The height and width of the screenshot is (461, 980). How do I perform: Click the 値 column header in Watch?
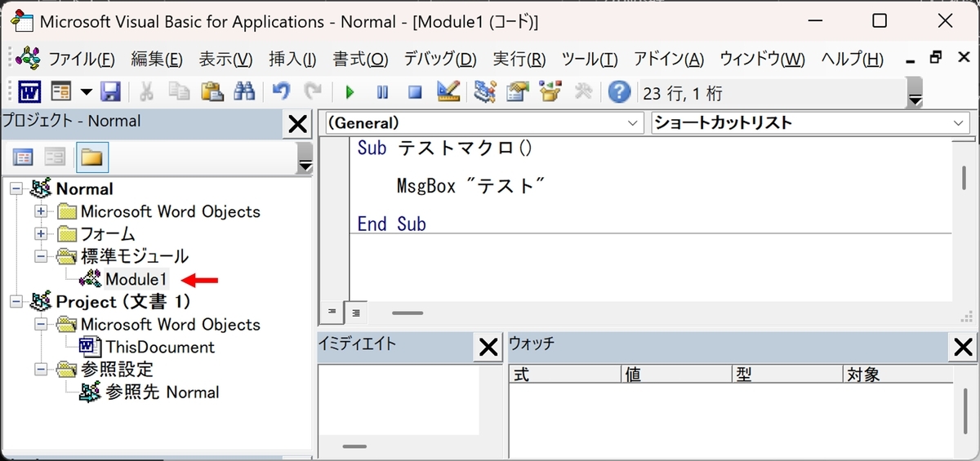(x=677, y=375)
